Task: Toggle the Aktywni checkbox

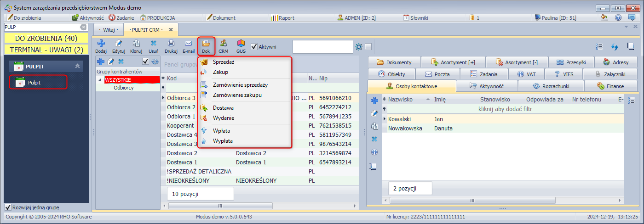Action: (254, 46)
